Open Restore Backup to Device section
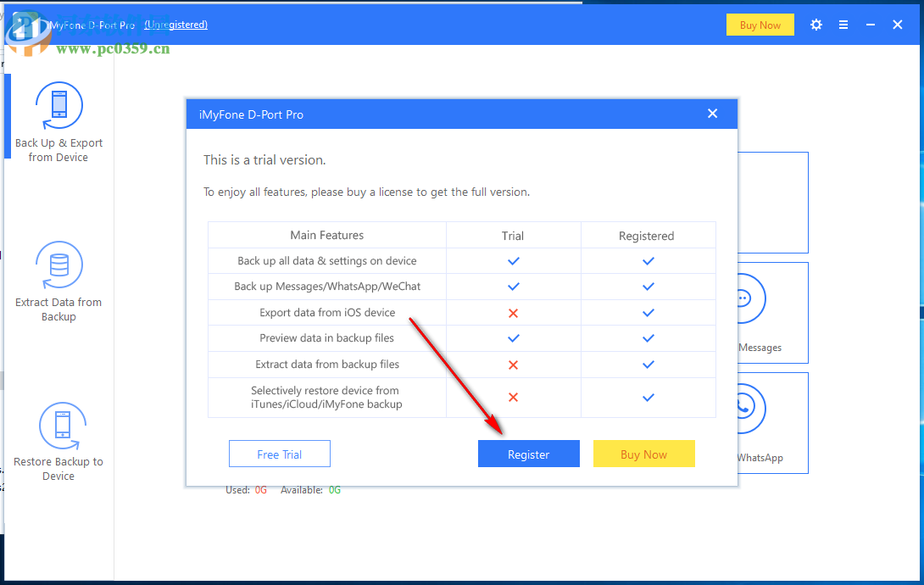The height and width of the screenshot is (585, 924). pyautogui.click(x=58, y=442)
